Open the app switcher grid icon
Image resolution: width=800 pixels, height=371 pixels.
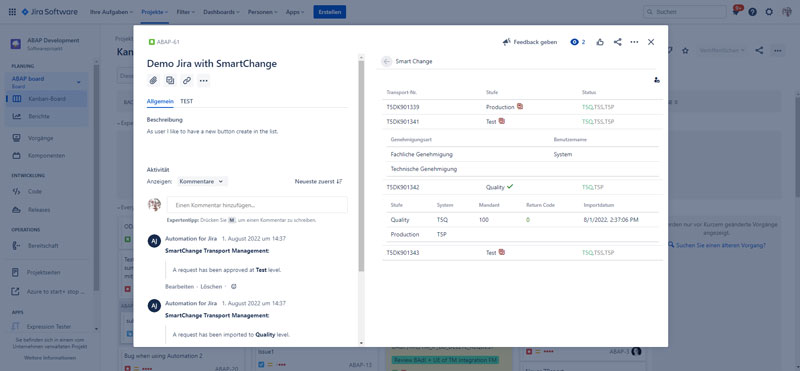tap(12, 12)
